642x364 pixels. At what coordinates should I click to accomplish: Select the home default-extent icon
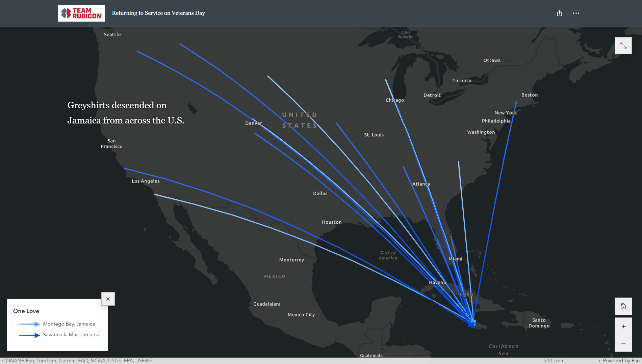click(623, 306)
